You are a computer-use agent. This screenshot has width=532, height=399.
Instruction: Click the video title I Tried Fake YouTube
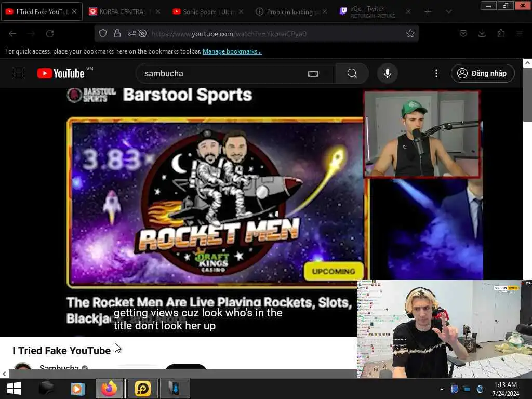pyautogui.click(x=61, y=351)
